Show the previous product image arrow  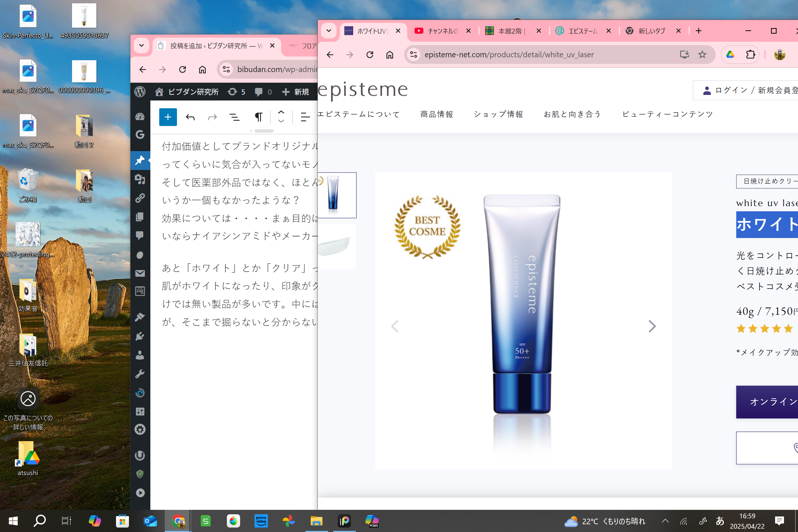(x=395, y=326)
